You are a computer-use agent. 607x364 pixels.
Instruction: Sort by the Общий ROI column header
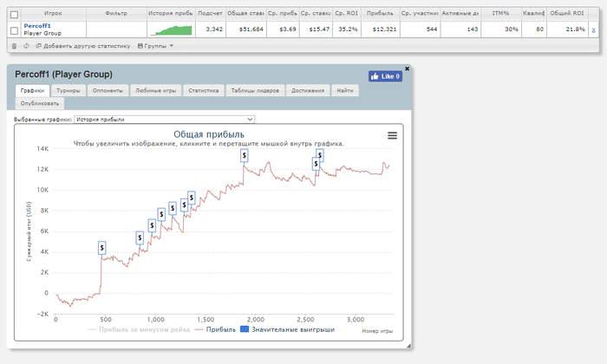567,14
